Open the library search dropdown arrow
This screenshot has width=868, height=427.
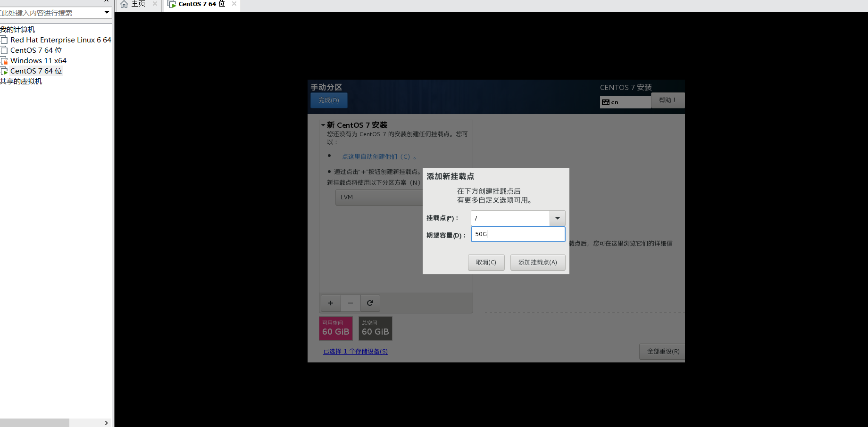[107, 12]
